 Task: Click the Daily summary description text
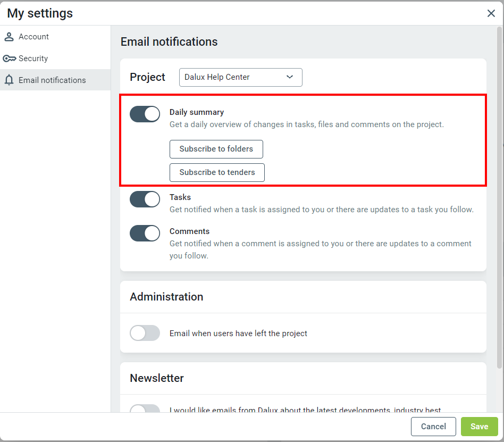[x=306, y=124]
